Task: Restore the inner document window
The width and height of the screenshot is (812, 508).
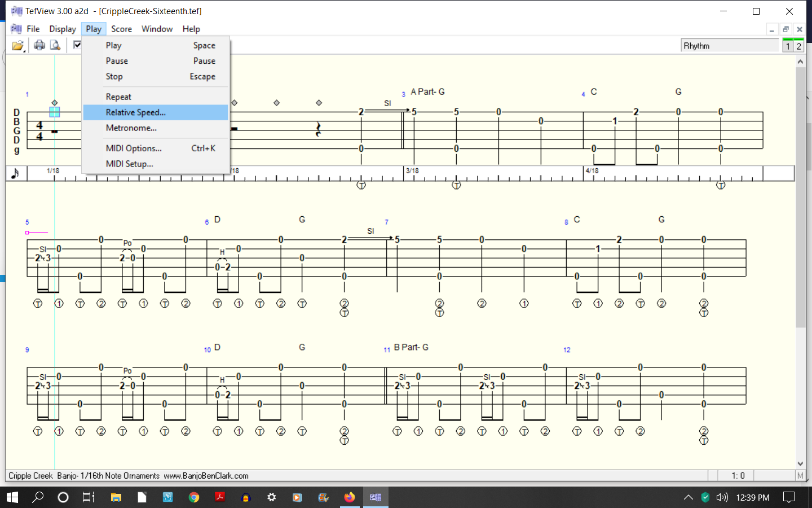Action: tap(785, 29)
